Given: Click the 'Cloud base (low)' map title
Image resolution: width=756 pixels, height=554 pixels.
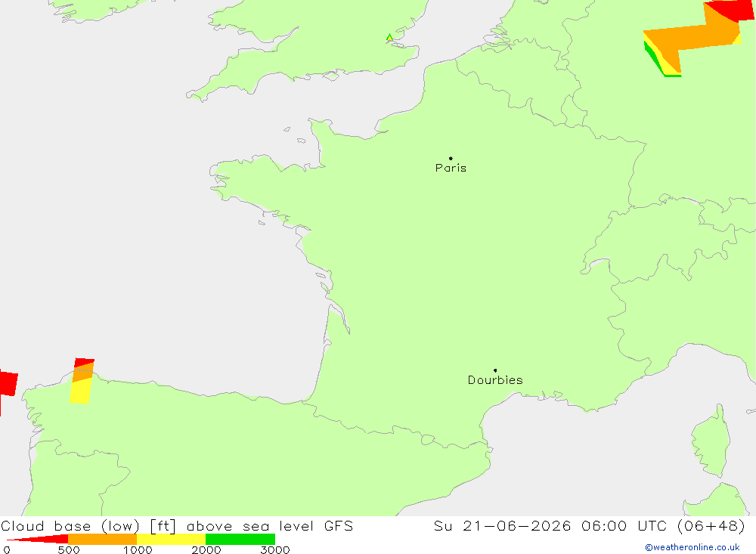Looking at the screenshot, I should click(x=70, y=526).
